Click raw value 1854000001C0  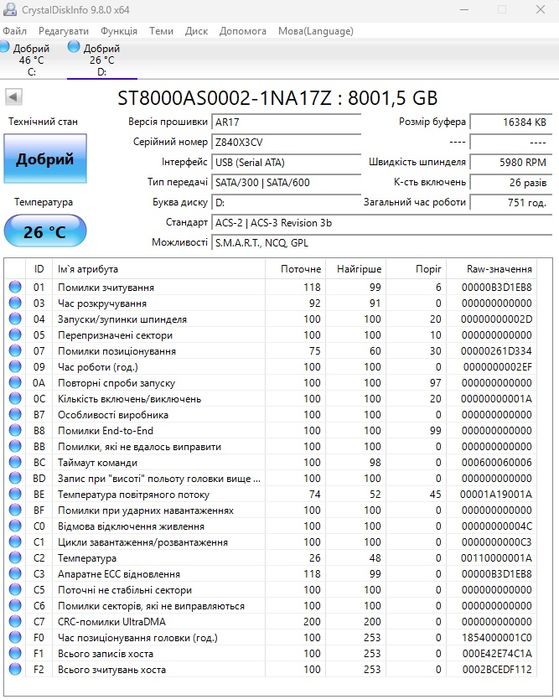point(496,637)
